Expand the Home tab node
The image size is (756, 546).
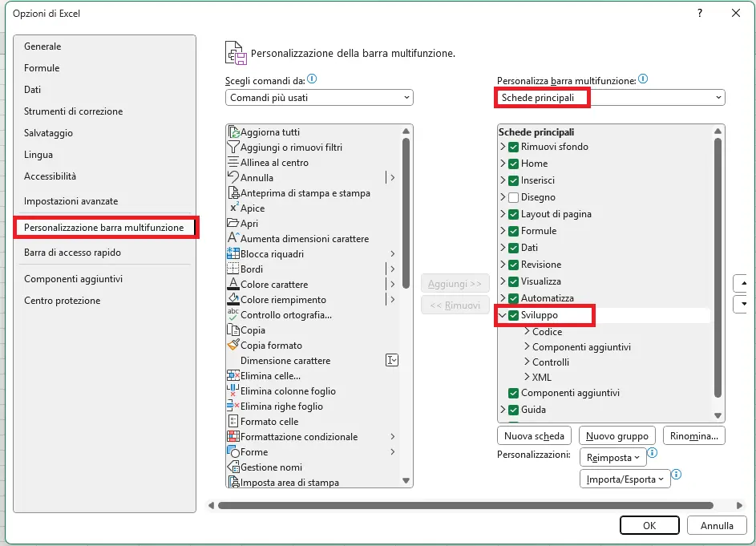[x=503, y=164]
